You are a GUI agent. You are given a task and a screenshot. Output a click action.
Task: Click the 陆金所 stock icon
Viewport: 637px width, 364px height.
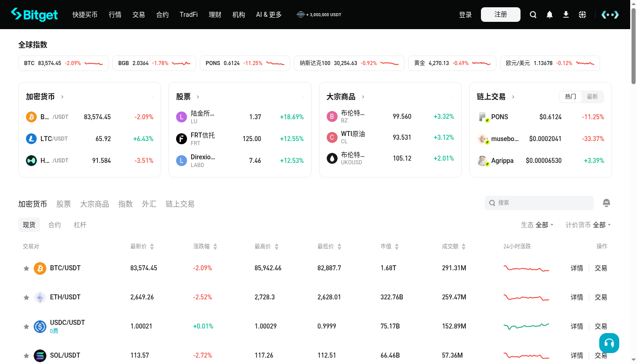182,117
